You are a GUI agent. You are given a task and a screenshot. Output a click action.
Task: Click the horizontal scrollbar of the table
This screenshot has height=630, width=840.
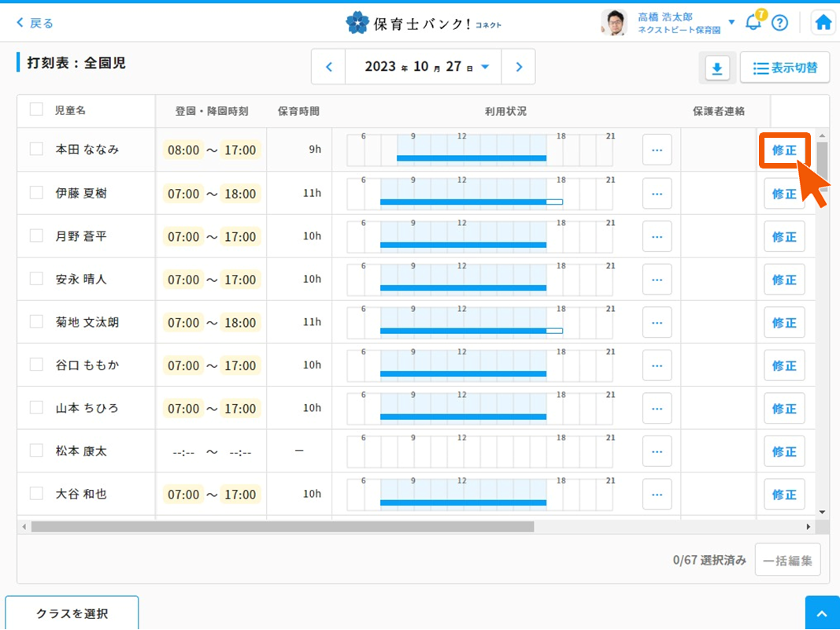pos(282,526)
